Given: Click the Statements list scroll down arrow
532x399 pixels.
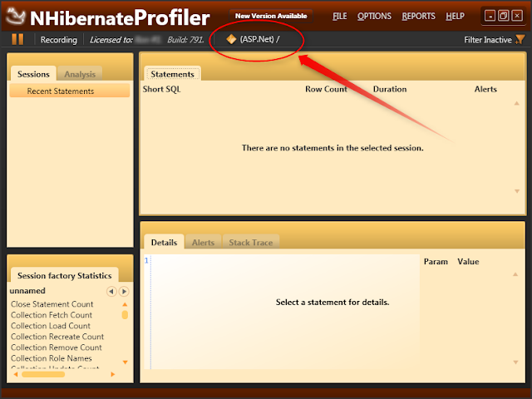Looking at the screenshot, I should (x=517, y=191).
